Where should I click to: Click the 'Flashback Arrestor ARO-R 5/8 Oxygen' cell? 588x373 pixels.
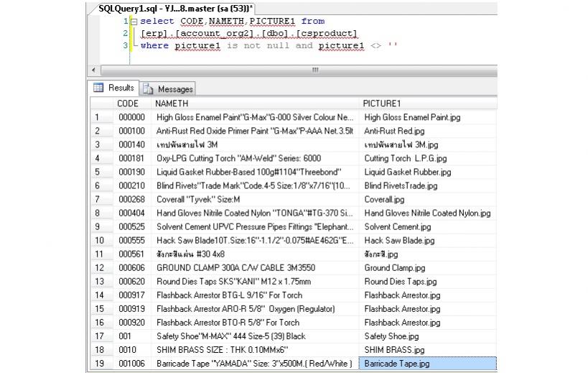(x=255, y=309)
